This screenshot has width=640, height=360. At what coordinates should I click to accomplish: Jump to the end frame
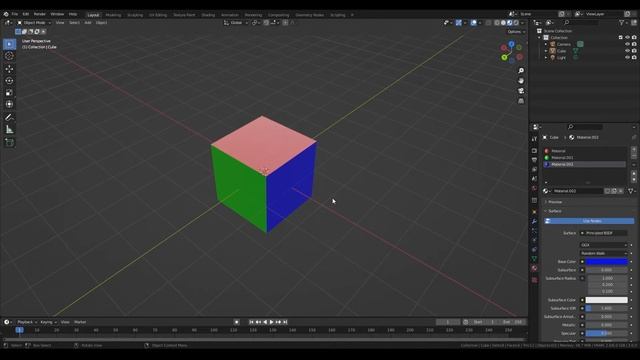coord(285,322)
